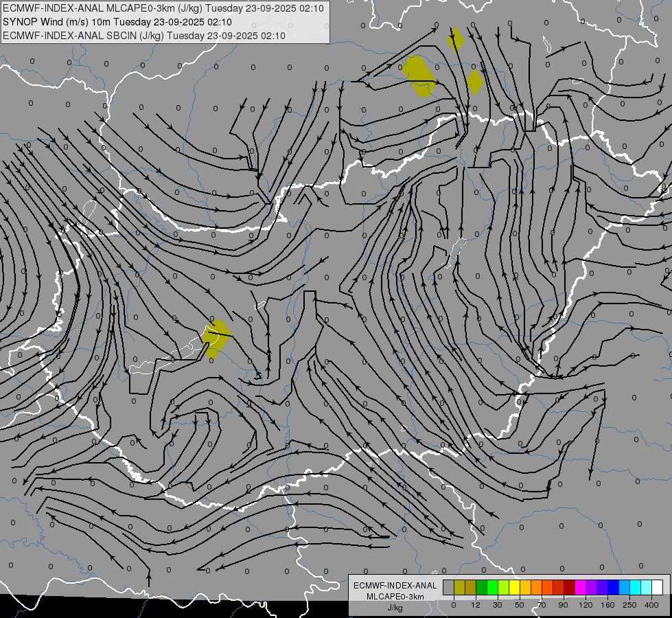Click the legend scale value 50
Viewport: 672px width, 618px height.
pyautogui.click(x=520, y=605)
